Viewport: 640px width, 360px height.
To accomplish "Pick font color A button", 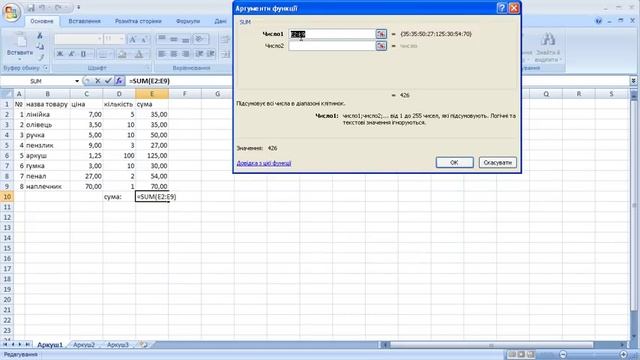I will [139, 54].
